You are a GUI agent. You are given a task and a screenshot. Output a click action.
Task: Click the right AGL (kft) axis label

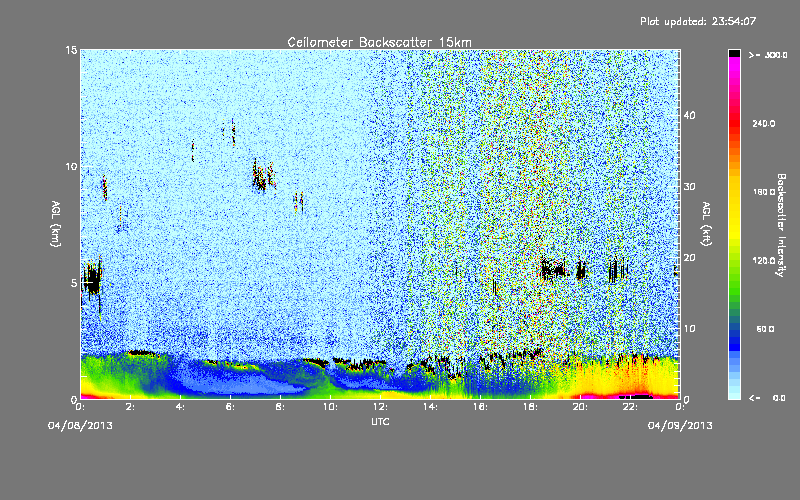pos(707,224)
